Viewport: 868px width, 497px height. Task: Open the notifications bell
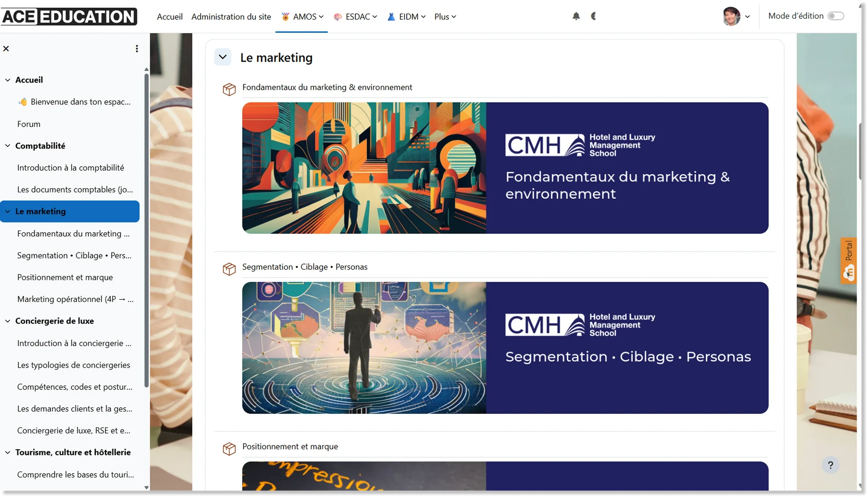[576, 16]
